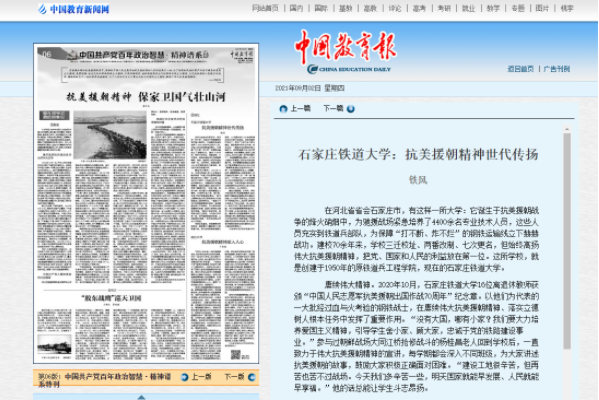This screenshot has height=400, width=599.
Task: Click the bridge photo on newspaper page
Action: pos(110,135)
